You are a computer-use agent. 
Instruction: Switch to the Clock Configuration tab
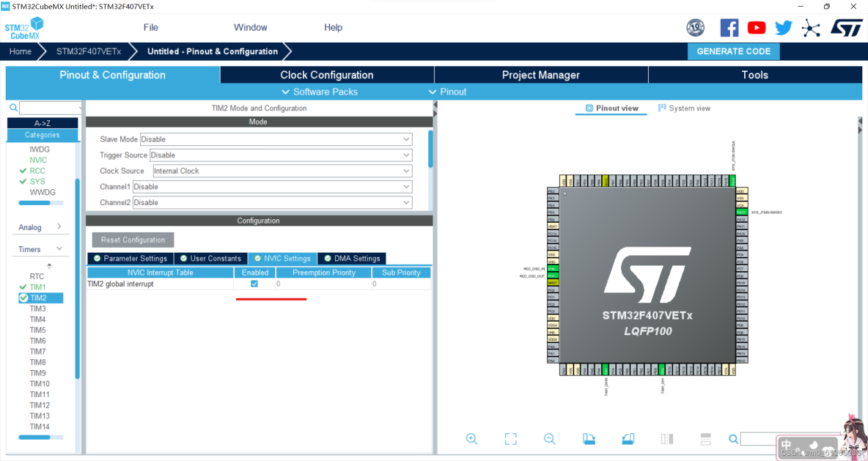326,74
